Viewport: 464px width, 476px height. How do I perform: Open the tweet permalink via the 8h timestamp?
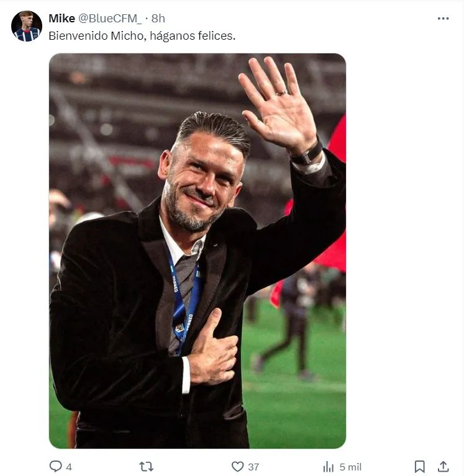tap(158, 19)
